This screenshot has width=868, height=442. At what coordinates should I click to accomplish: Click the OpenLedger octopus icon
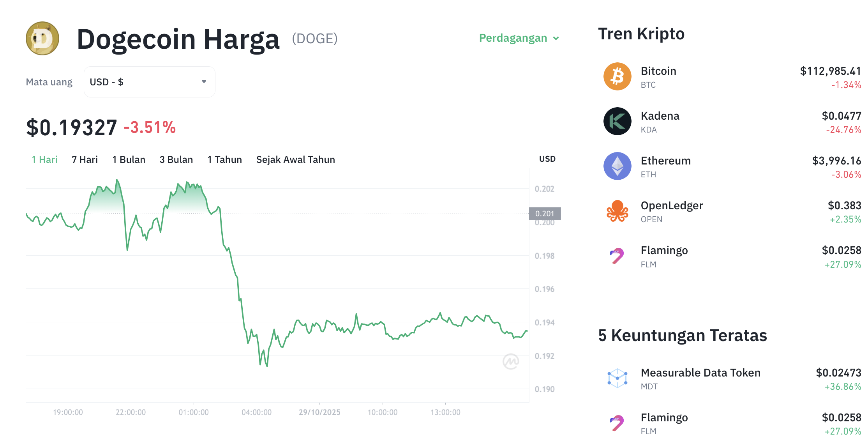coord(617,211)
